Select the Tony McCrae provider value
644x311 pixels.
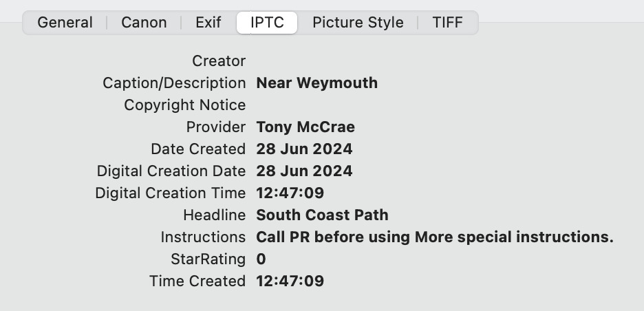(305, 127)
